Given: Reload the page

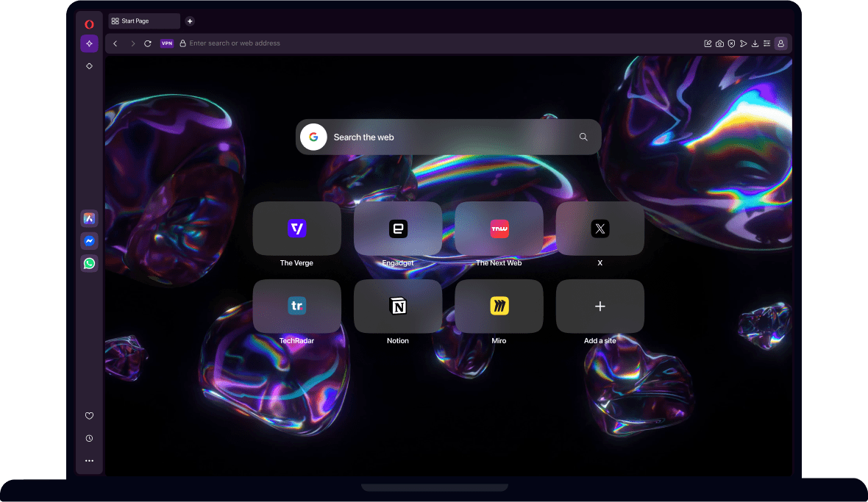Looking at the screenshot, I should pyautogui.click(x=148, y=43).
